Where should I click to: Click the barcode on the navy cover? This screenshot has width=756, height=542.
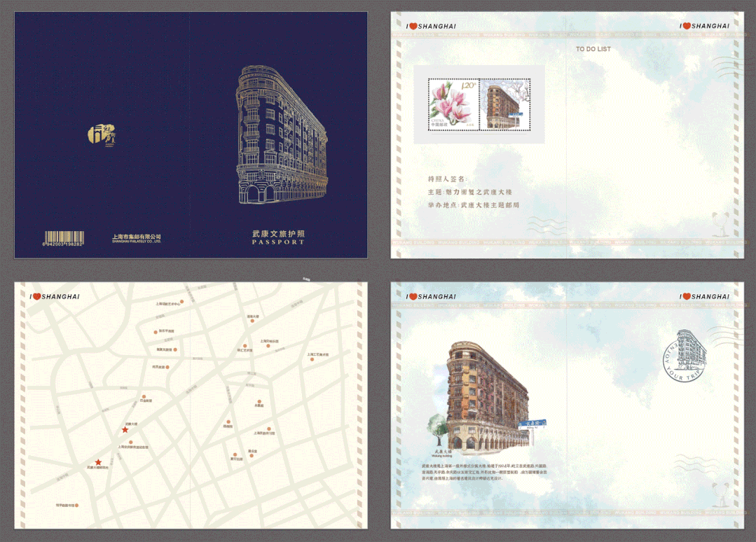(x=65, y=236)
